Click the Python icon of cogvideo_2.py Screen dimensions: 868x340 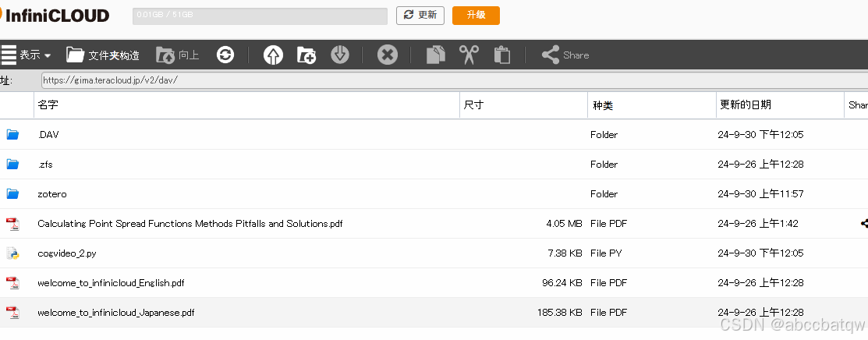[x=12, y=253]
